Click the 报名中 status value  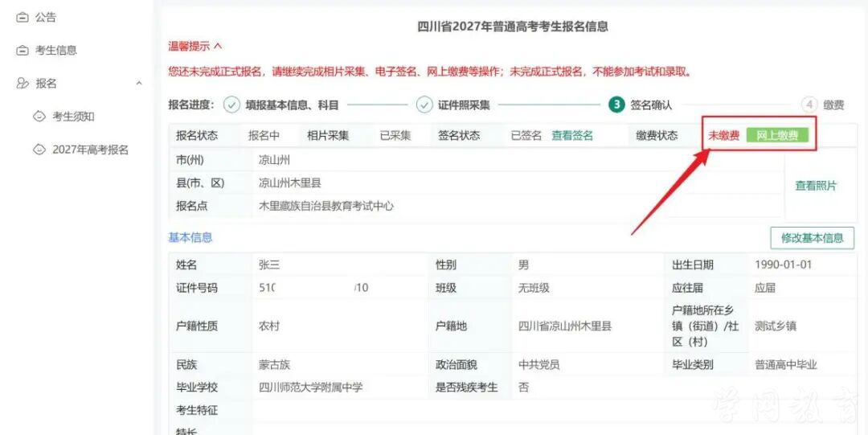tap(264, 136)
